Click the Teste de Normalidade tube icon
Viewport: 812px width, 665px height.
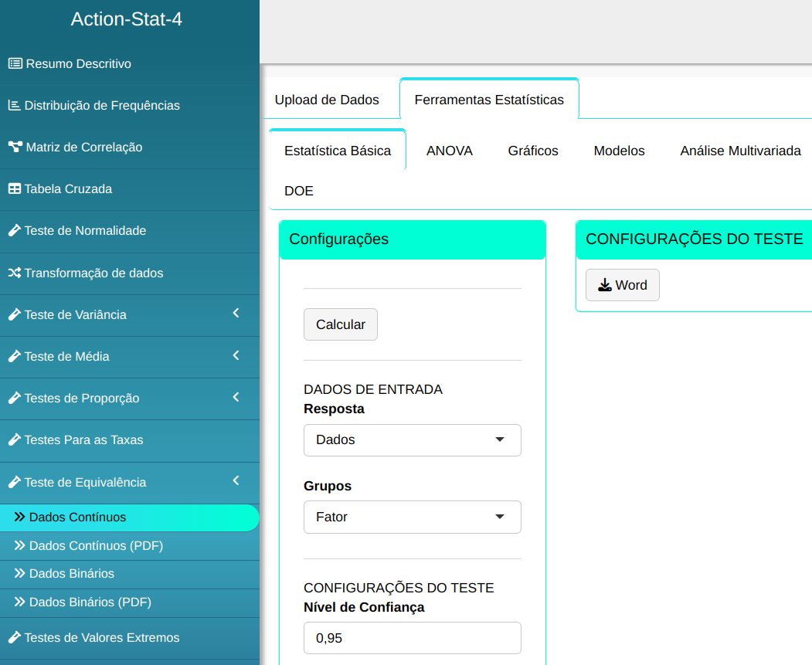pos(14,231)
